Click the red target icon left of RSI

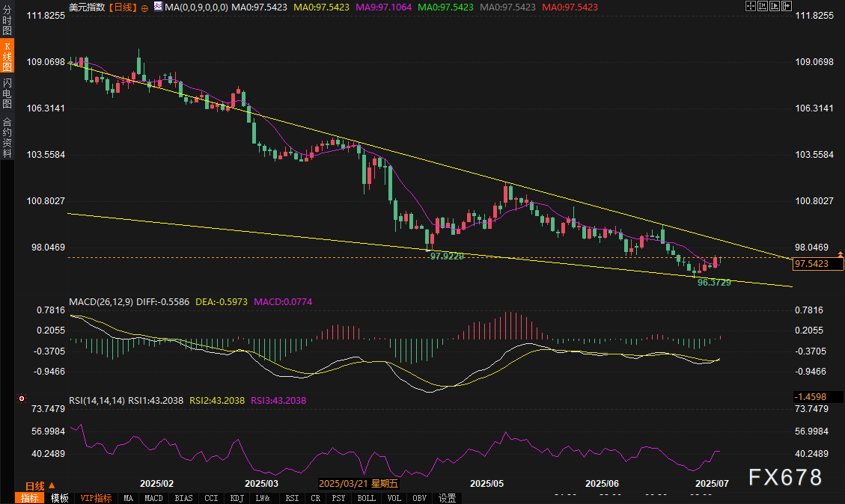pyautogui.click(x=20, y=399)
